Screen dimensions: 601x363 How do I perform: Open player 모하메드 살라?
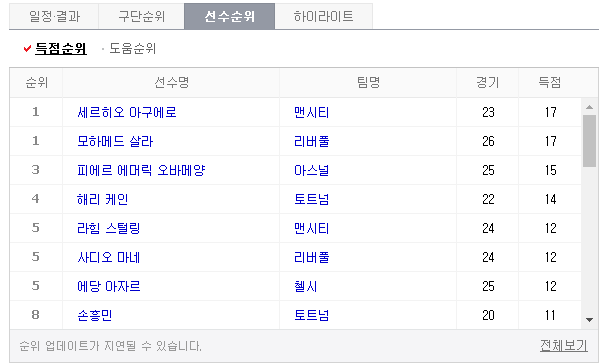point(115,141)
